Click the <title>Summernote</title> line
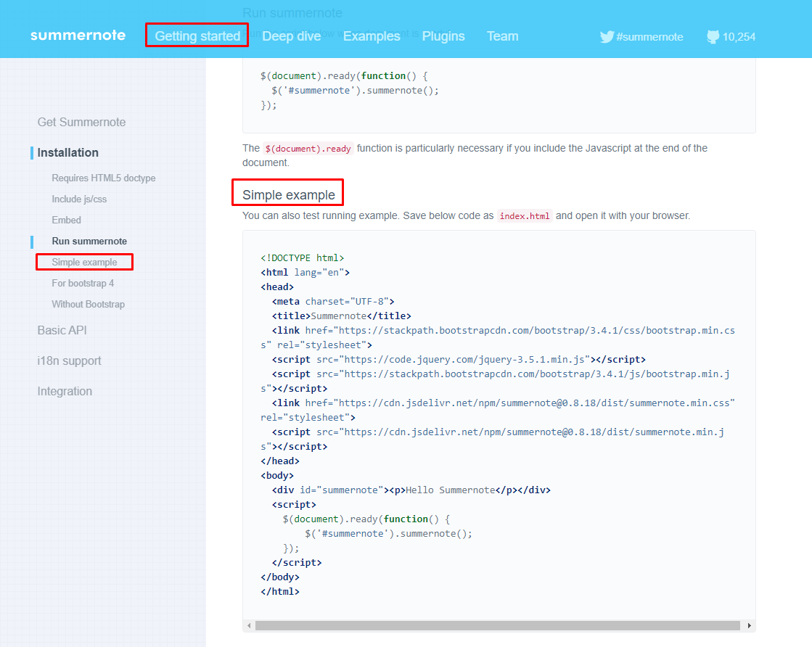Image resolution: width=812 pixels, height=647 pixels. point(341,316)
